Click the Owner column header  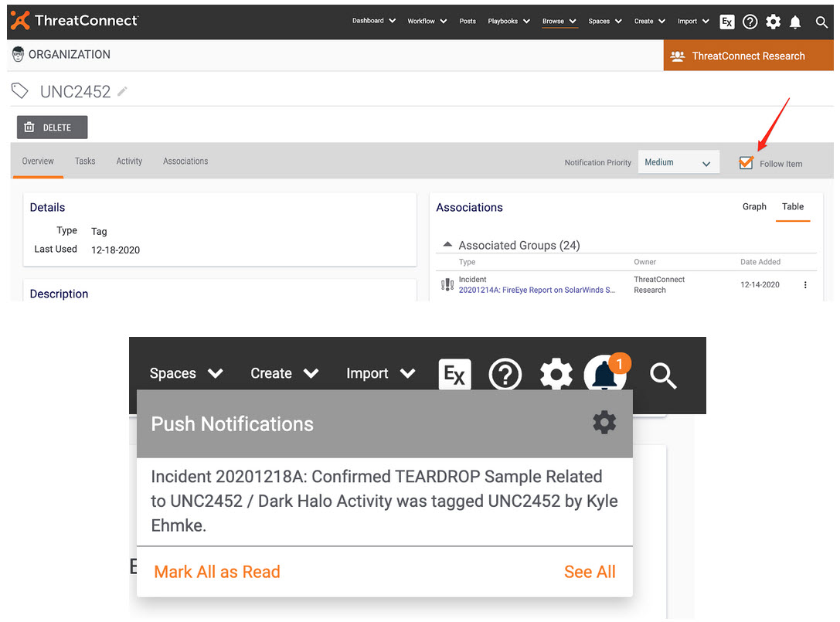pyautogui.click(x=645, y=262)
